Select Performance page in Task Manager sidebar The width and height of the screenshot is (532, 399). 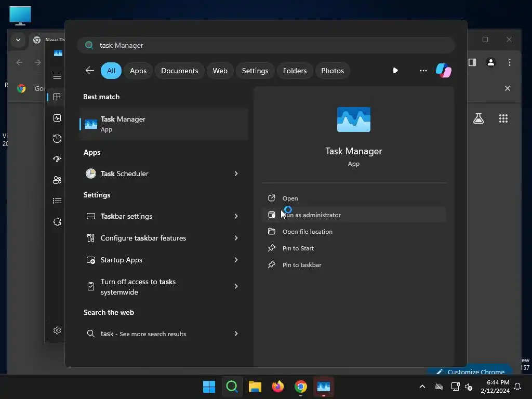point(57,118)
